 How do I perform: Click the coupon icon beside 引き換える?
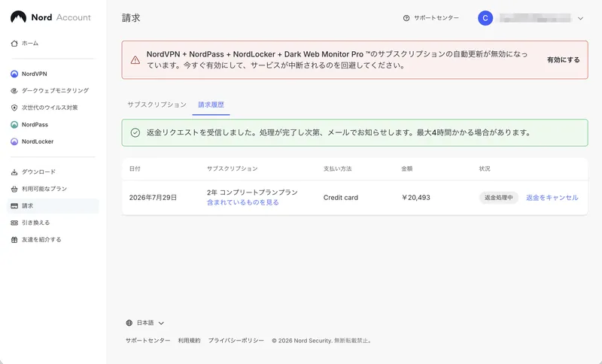[x=14, y=223]
